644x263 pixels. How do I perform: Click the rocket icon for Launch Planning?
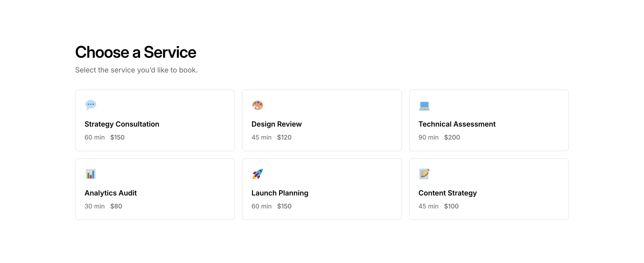click(258, 174)
